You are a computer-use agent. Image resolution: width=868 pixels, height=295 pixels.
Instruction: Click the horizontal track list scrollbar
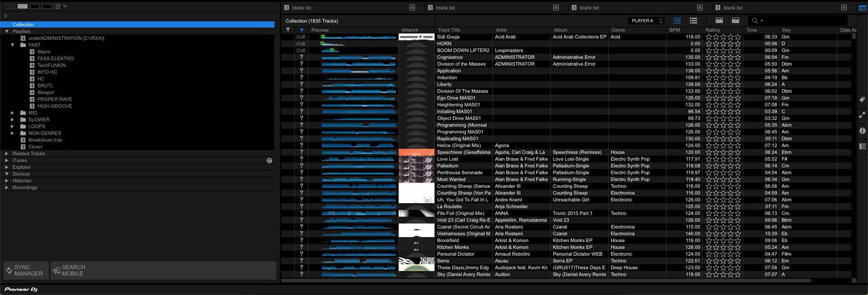[546, 281]
